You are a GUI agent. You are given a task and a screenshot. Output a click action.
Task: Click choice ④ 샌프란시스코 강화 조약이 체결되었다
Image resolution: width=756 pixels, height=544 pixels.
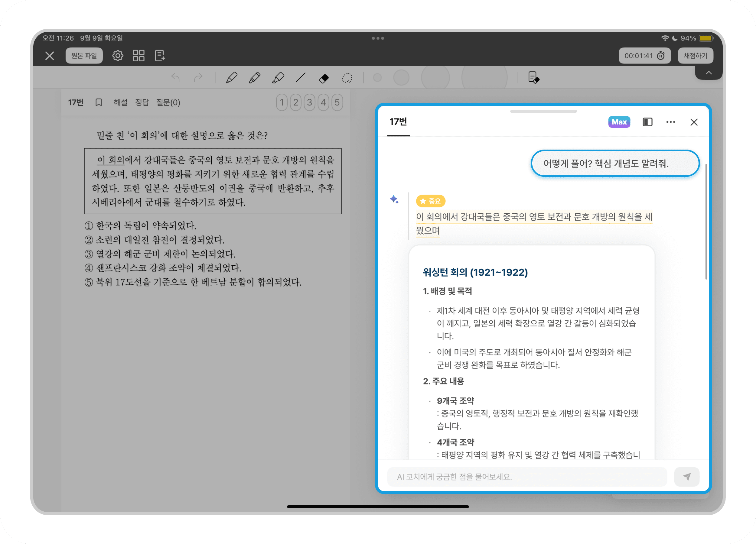point(163,268)
